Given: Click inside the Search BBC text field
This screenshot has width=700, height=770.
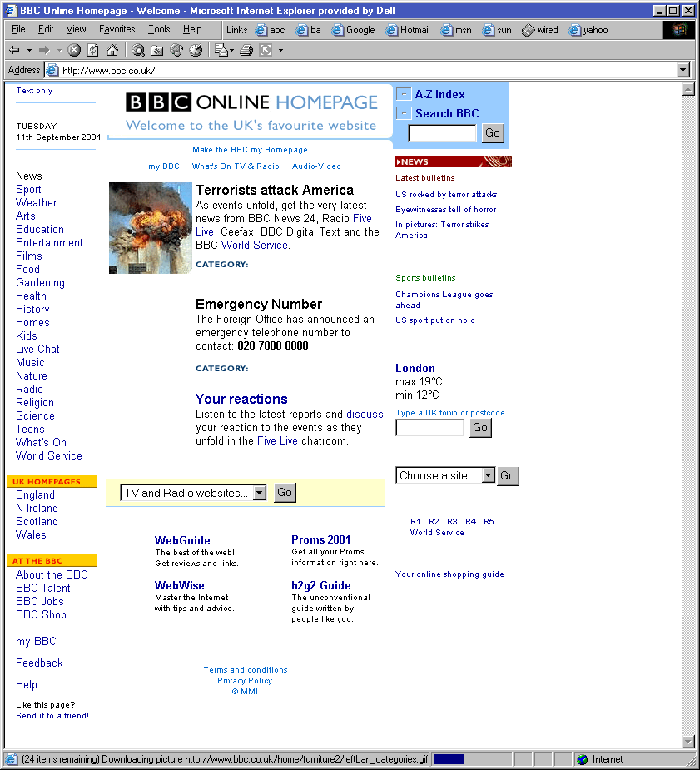Looking at the screenshot, I should pos(442,133).
